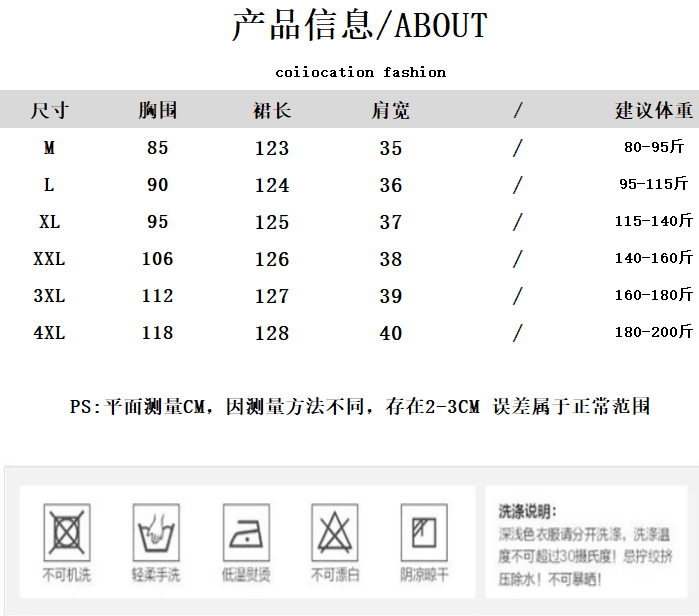Click the dry in shade icon
Viewport: 699px width, 616px height.
point(424,532)
